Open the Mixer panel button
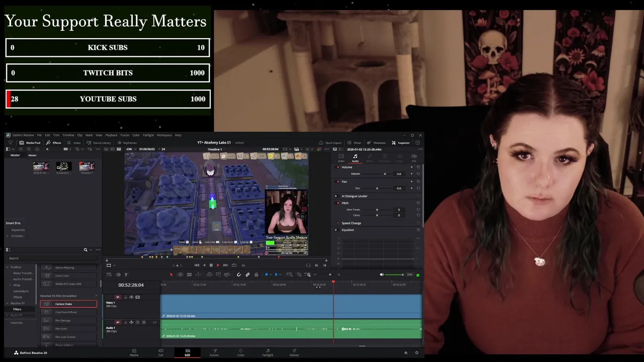Image resolution: width=644 pixels, height=362 pixels. point(354,142)
